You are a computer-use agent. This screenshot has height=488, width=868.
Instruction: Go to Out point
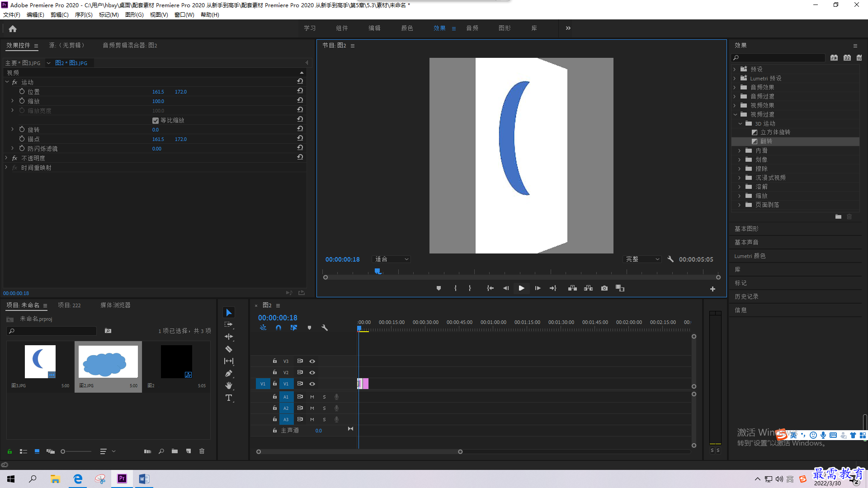click(x=553, y=288)
